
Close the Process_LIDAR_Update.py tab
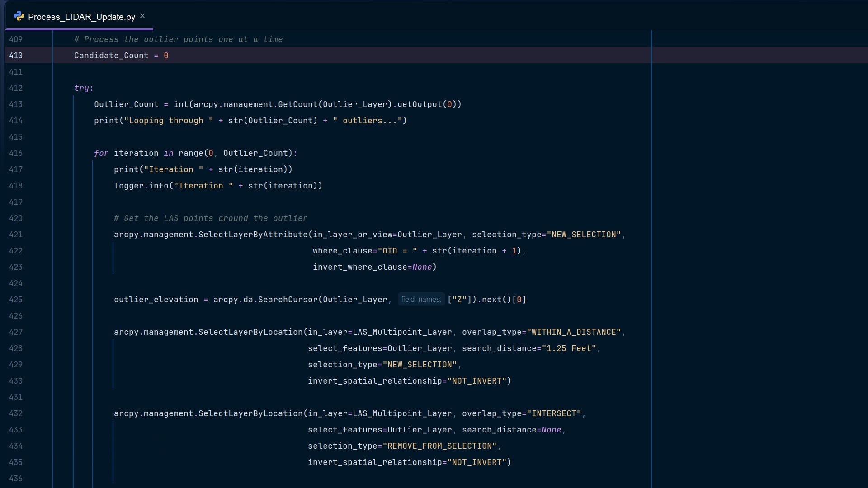point(142,16)
